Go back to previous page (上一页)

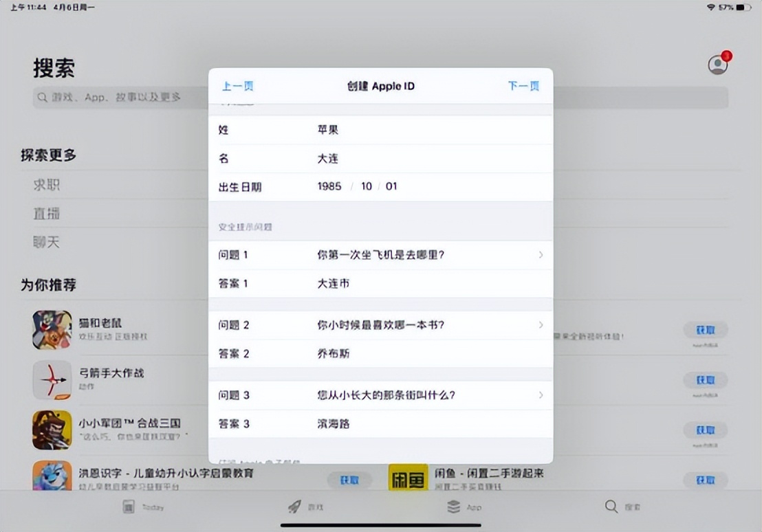(238, 86)
